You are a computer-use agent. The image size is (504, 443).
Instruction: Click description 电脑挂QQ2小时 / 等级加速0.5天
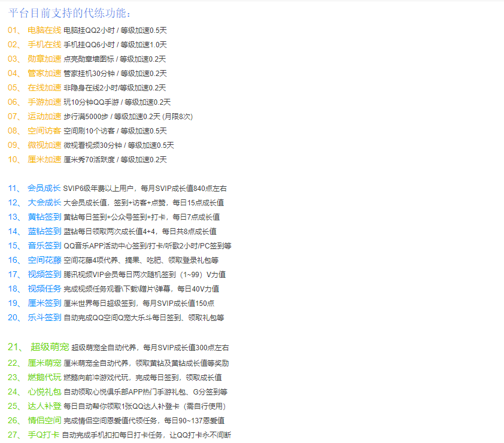pos(115,30)
